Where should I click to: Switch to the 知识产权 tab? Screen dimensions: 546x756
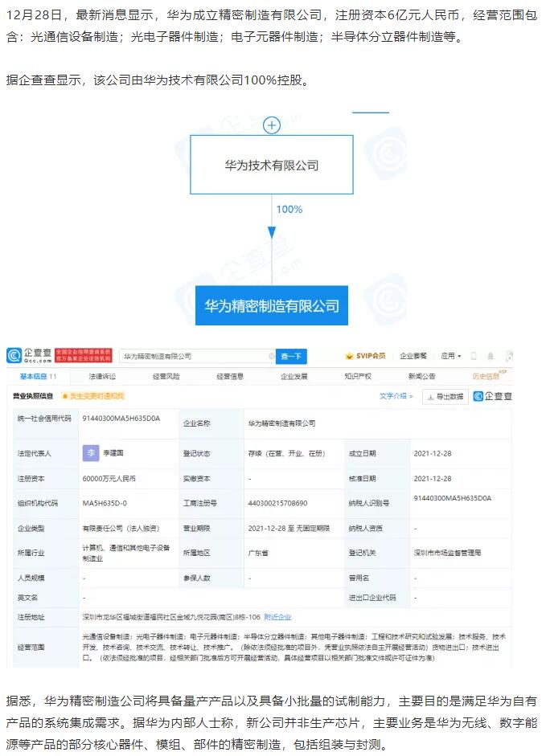358,376
